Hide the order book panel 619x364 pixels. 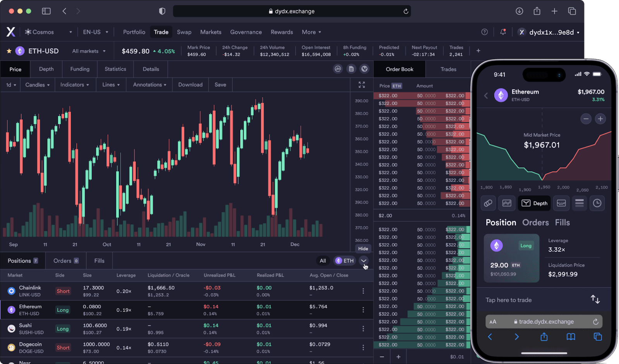pos(363,248)
